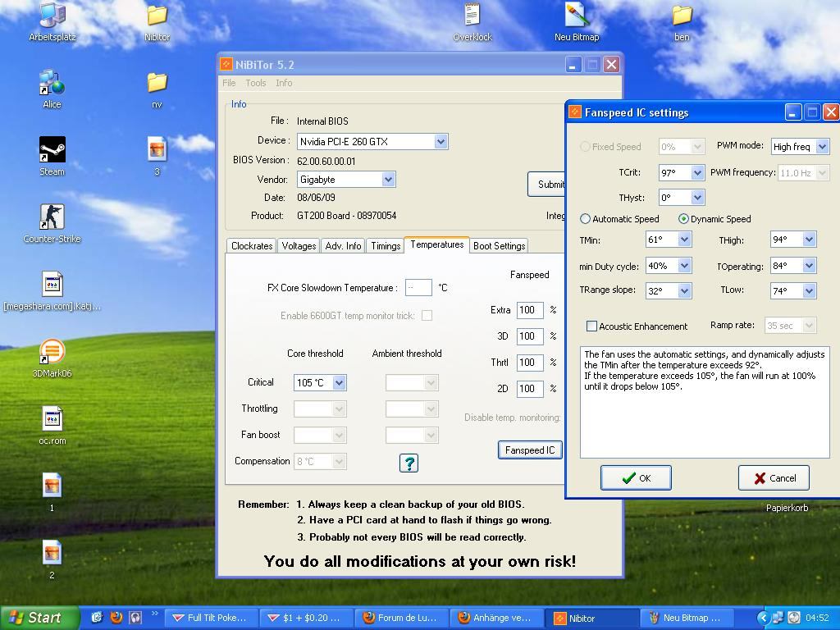Screen dimensions: 840x630
Task: Open the TMin dropdown showing 61°
Action: pyautogui.click(x=669, y=240)
